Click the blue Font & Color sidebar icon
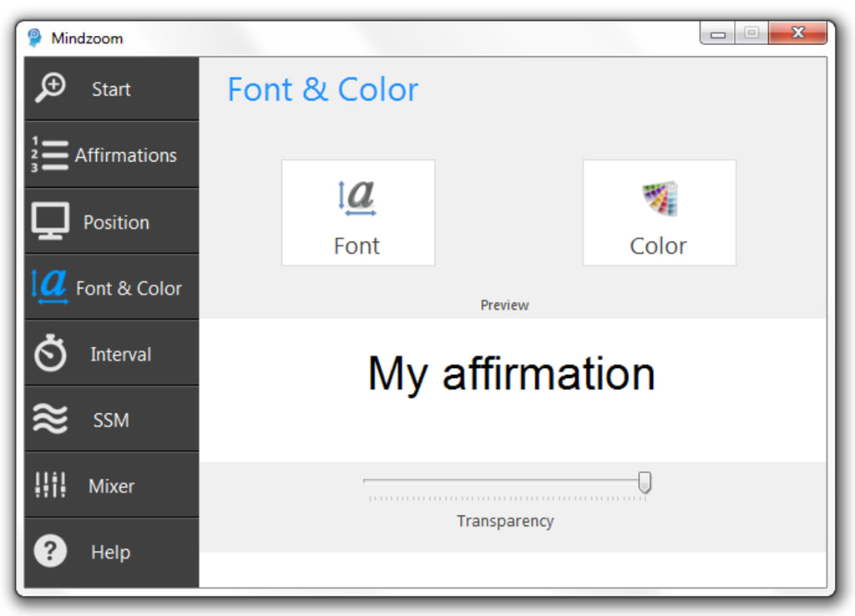The width and height of the screenshot is (855, 616). point(49,286)
